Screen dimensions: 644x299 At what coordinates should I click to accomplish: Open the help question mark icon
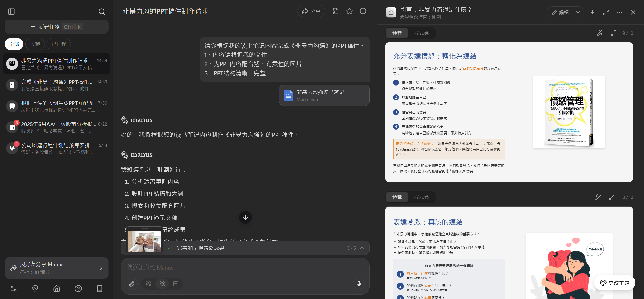(x=78, y=289)
